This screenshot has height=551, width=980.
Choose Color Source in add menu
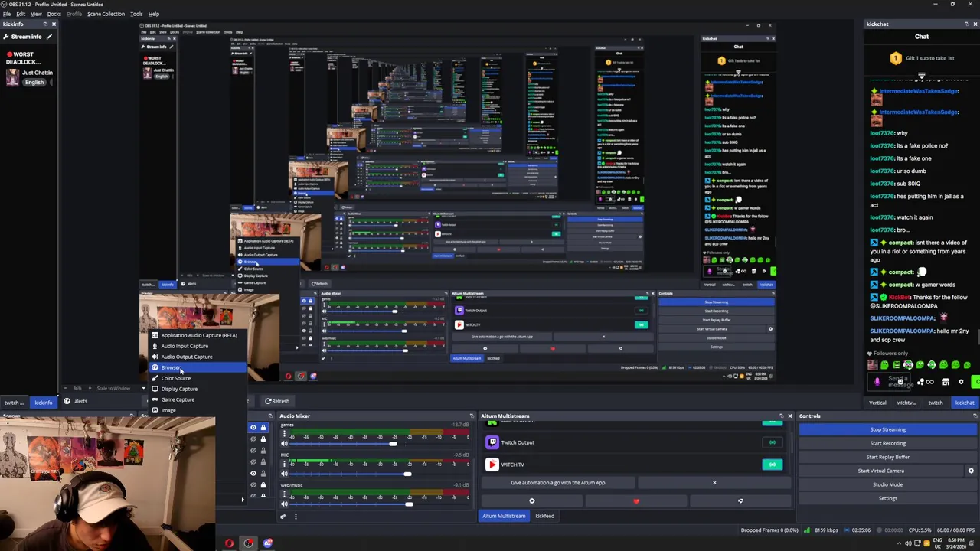[x=198, y=378]
